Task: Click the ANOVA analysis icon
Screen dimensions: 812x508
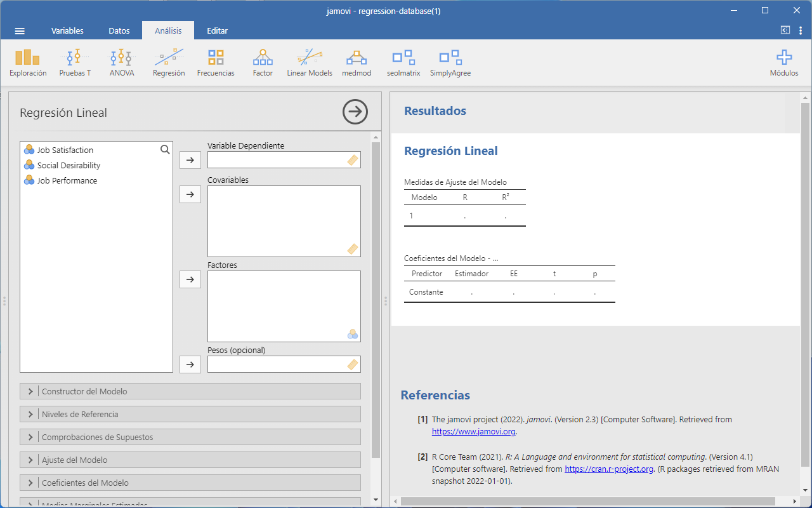Action: [121, 63]
